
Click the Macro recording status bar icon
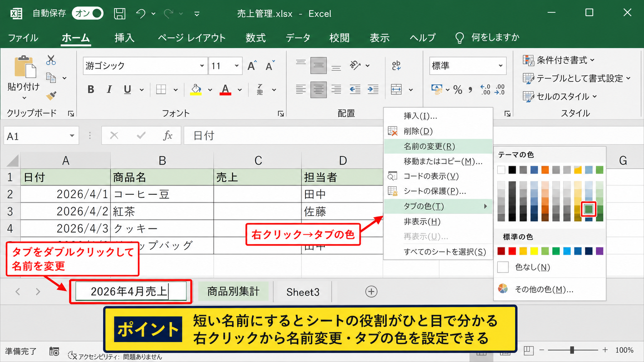[x=54, y=351]
